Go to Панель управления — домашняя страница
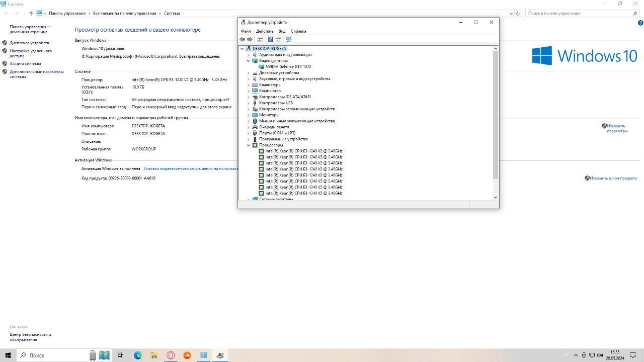644x362 pixels. [x=31, y=29]
